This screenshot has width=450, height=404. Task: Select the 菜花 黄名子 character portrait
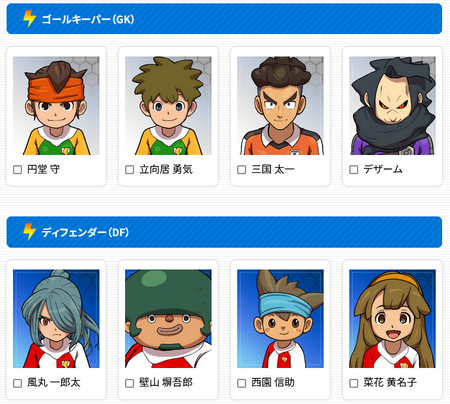coord(392,319)
